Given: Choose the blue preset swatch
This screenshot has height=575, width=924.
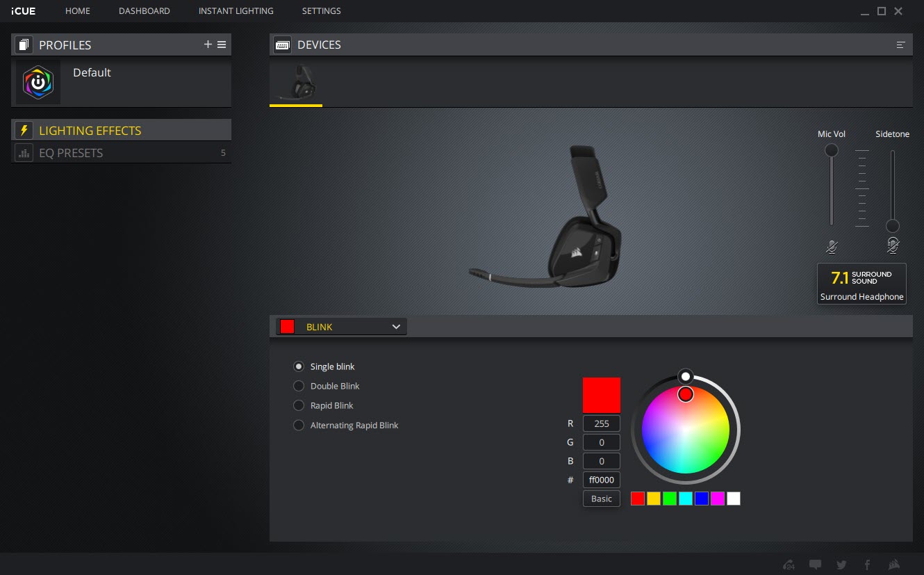Looking at the screenshot, I should [702, 499].
